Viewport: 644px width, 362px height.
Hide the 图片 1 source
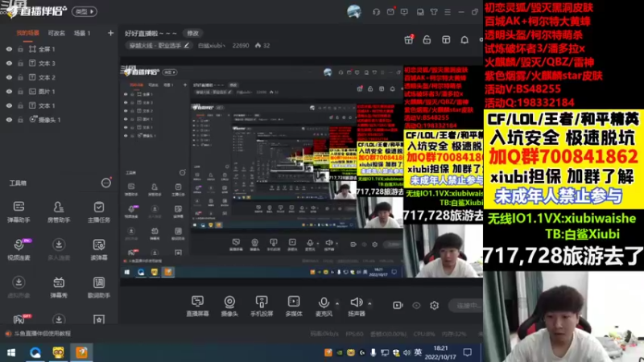tap(9, 92)
